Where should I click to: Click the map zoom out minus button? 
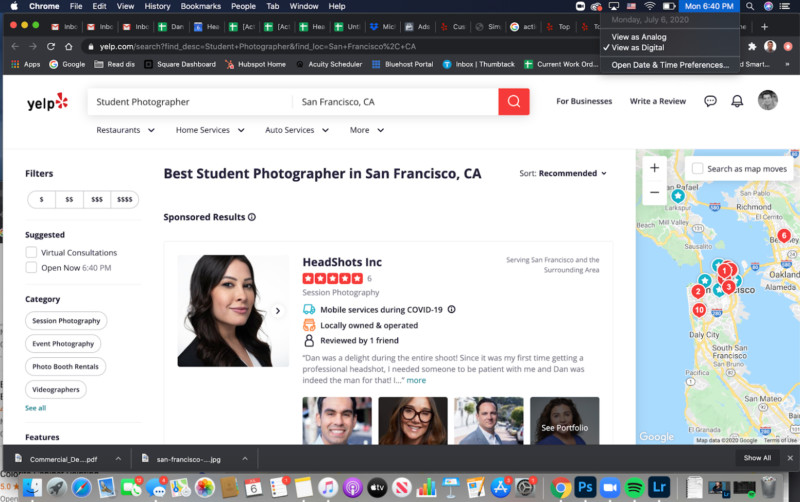click(654, 192)
